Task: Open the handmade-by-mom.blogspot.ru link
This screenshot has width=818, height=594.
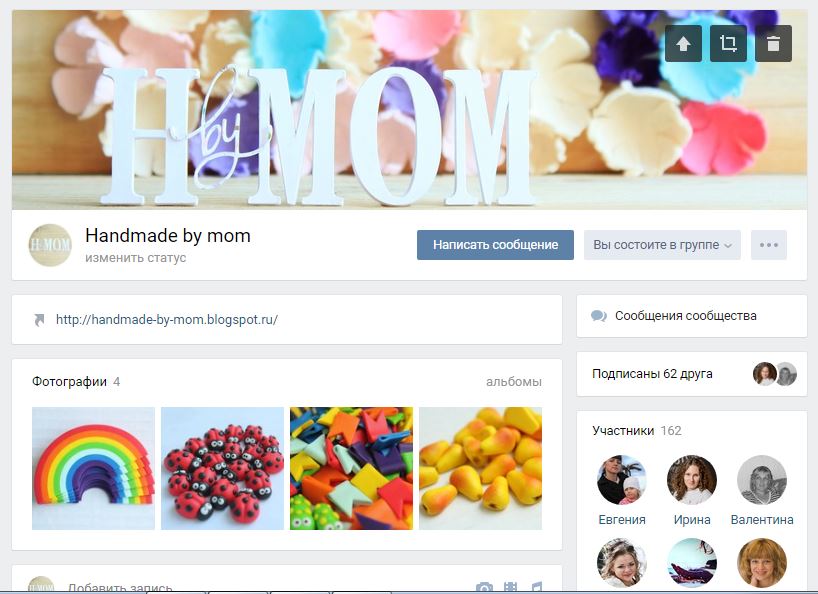Action: (167, 319)
